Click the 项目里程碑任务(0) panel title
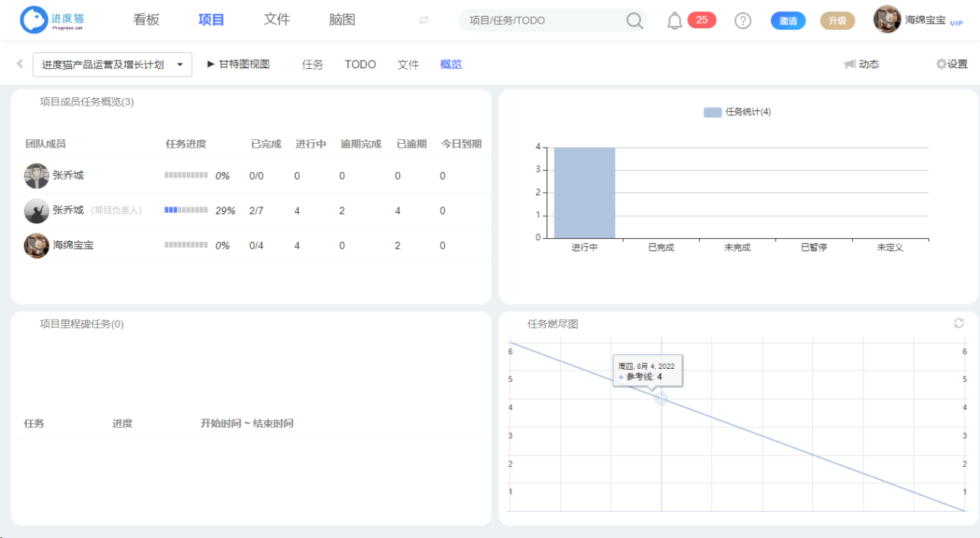980x538 pixels. tap(82, 324)
